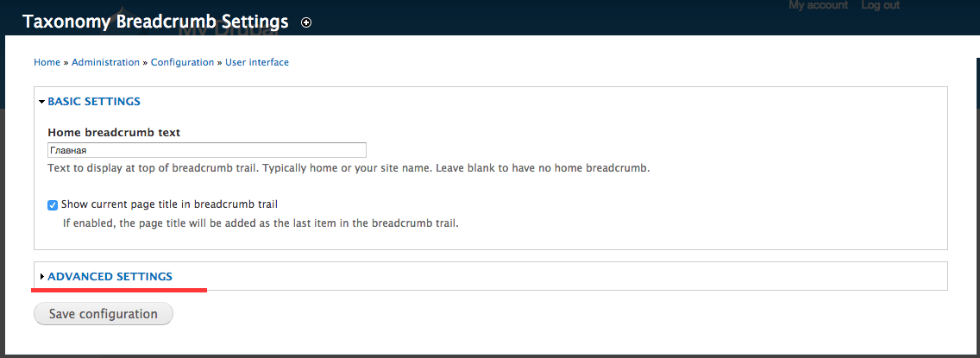
Task: Focus the Home breadcrumb text input field
Action: coord(207,150)
